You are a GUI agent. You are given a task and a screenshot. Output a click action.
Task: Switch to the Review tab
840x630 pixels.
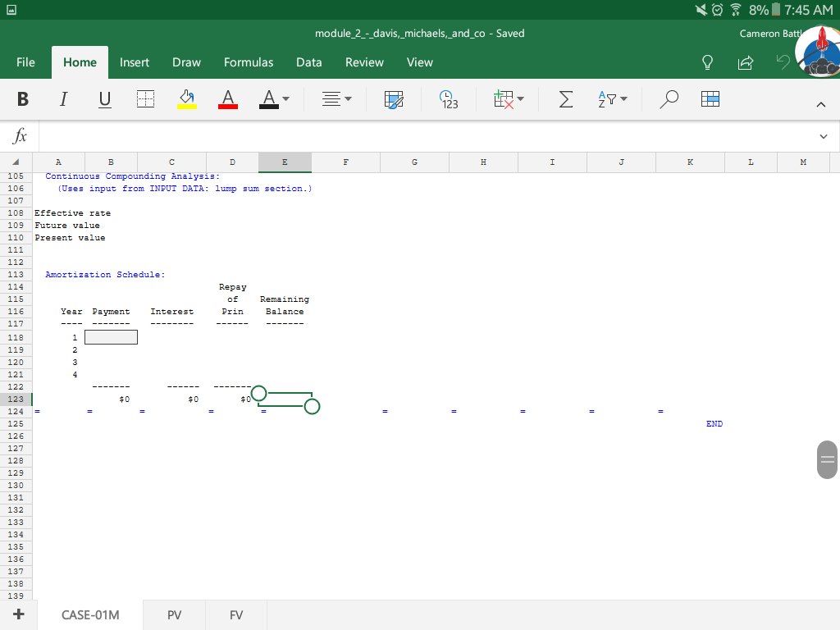tap(364, 62)
